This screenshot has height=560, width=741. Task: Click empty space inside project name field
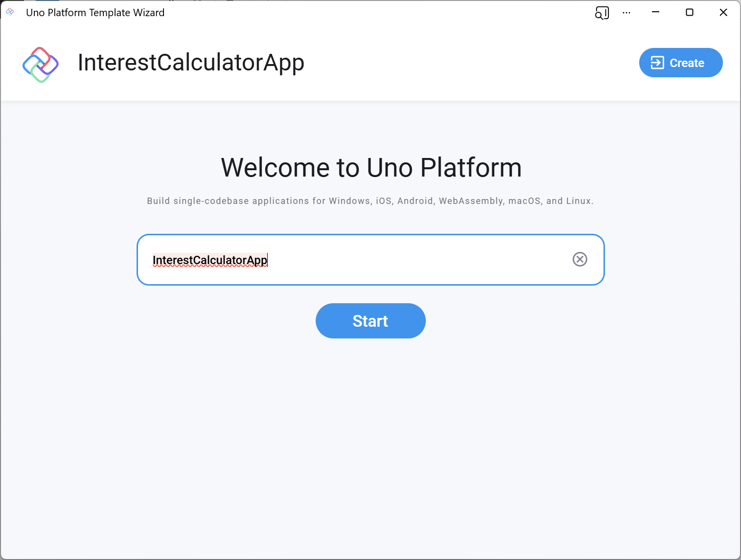coord(416,260)
